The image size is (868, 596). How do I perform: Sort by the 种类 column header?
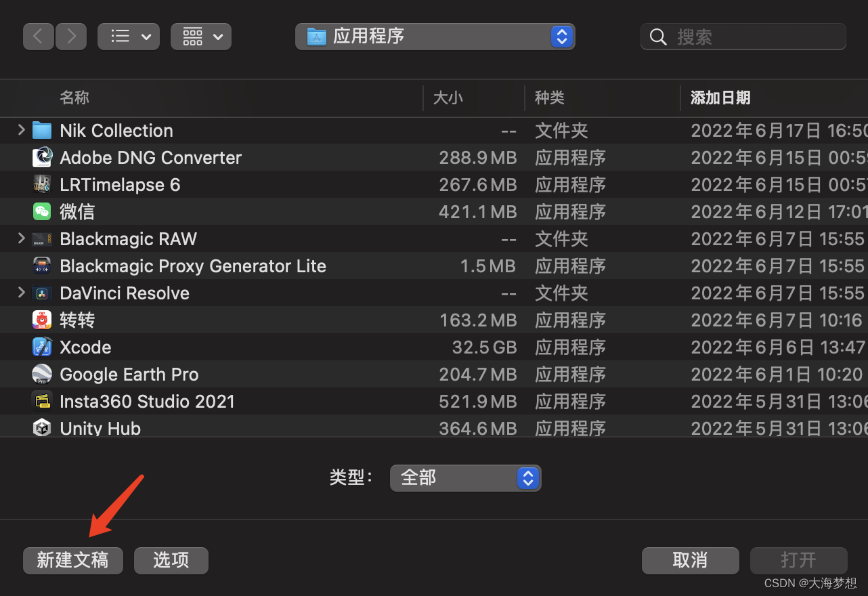coord(549,98)
